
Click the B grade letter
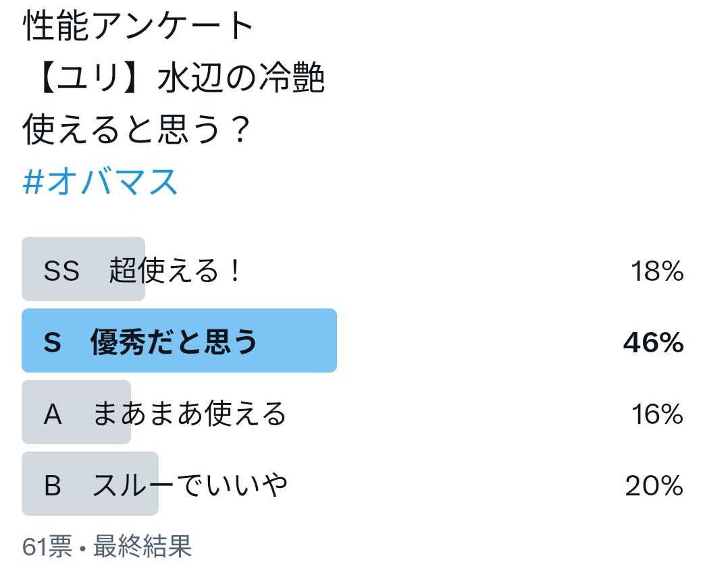53,486
